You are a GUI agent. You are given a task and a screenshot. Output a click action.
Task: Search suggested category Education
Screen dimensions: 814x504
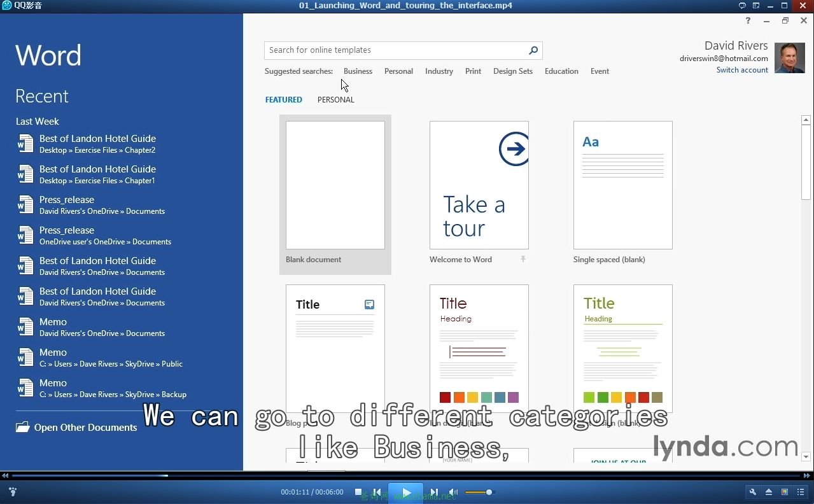click(561, 71)
